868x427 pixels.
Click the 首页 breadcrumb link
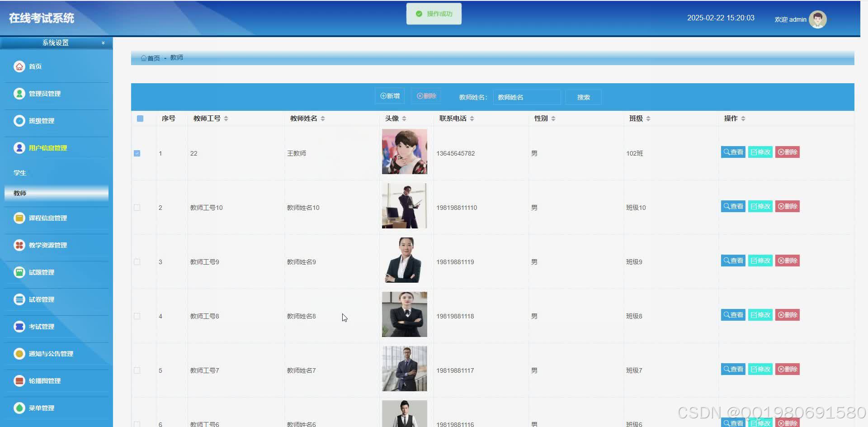[154, 58]
